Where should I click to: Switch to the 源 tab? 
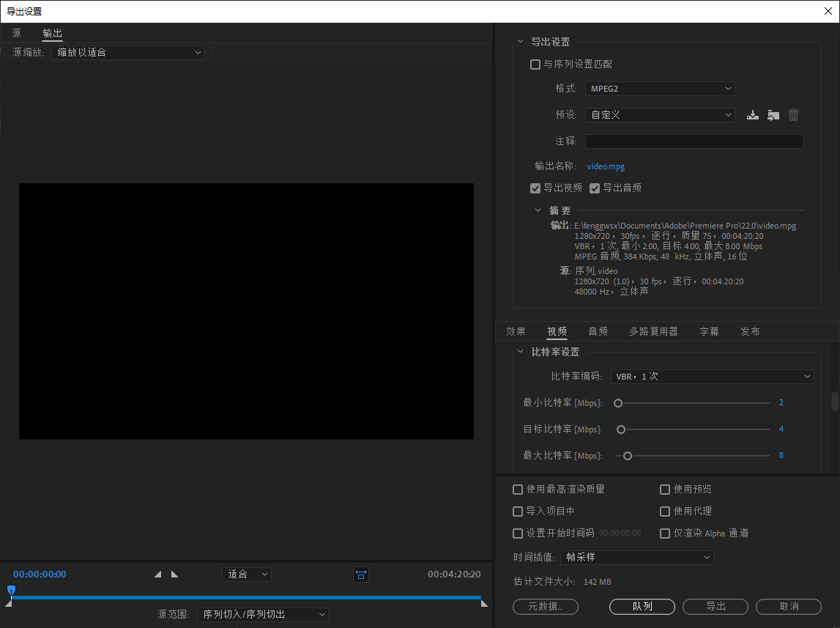(17, 33)
